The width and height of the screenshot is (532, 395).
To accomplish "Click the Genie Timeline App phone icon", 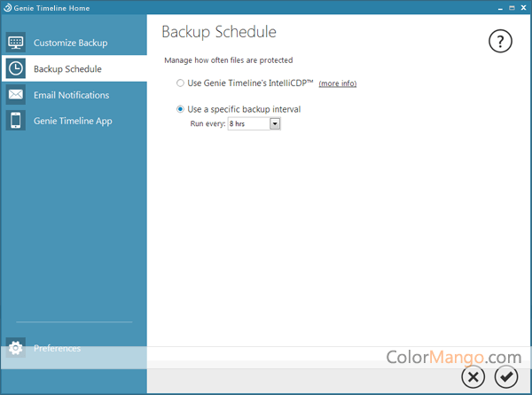I will (16, 121).
